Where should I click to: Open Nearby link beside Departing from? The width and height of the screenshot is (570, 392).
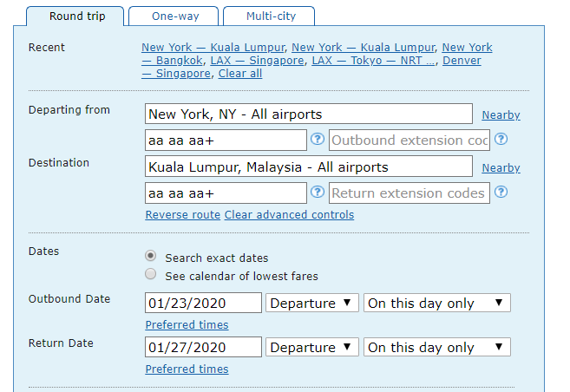pyautogui.click(x=501, y=114)
